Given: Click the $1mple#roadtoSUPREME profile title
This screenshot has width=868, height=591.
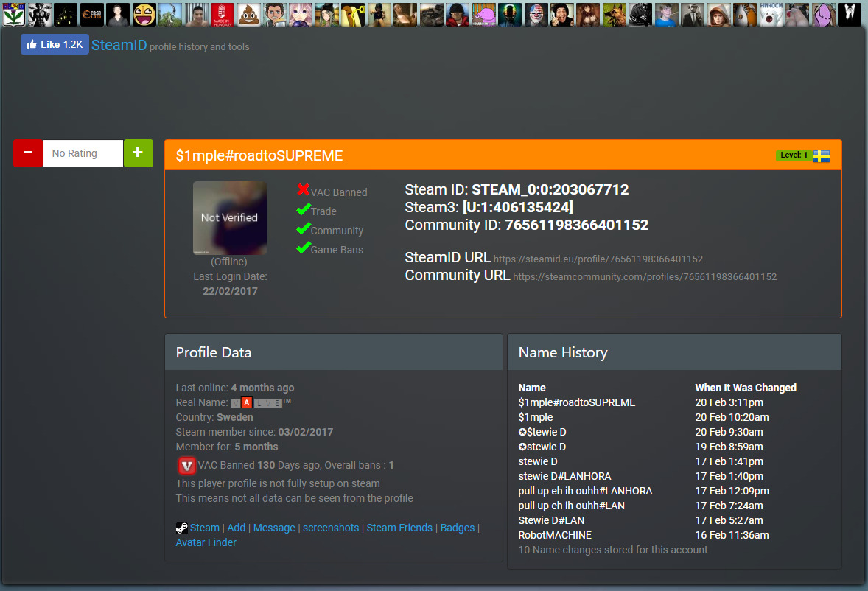Looking at the screenshot, I should 259,155.
